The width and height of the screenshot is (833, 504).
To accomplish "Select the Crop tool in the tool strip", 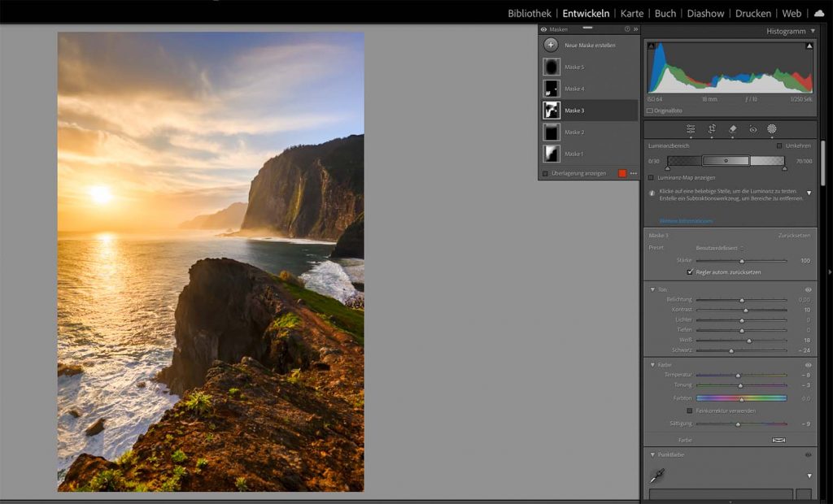I will 713,130.
